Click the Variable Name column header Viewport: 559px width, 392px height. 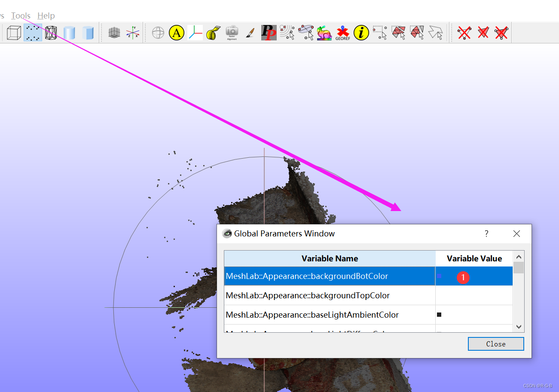click(330, 258)
